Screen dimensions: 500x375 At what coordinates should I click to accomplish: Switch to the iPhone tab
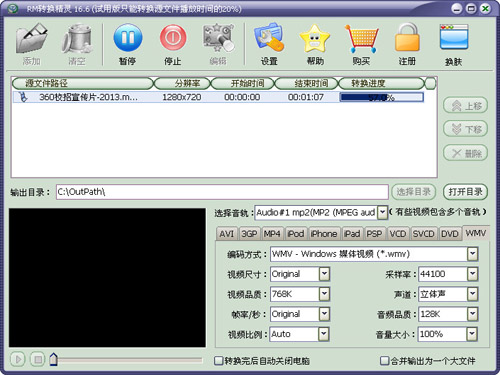click(x=324, y=234)
